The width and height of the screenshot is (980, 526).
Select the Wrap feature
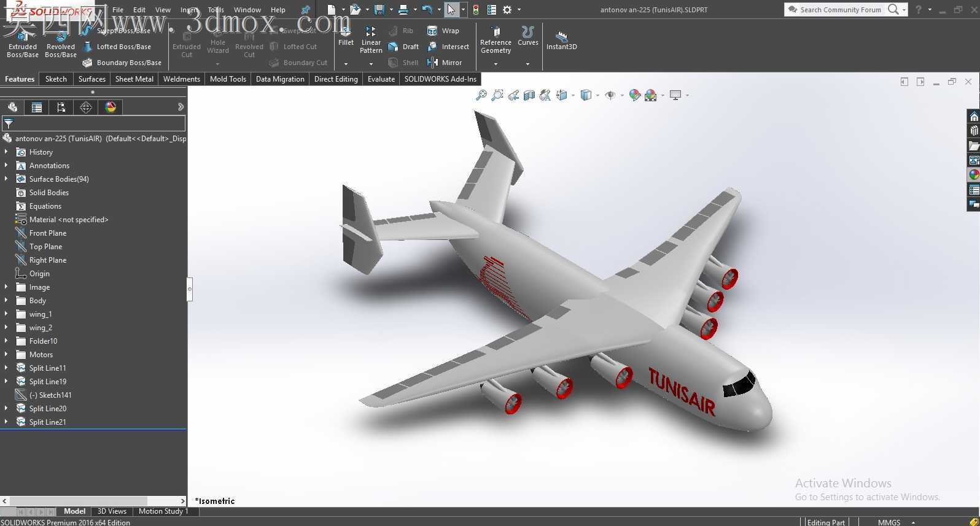pyautogui.click(x=443, y=31)
